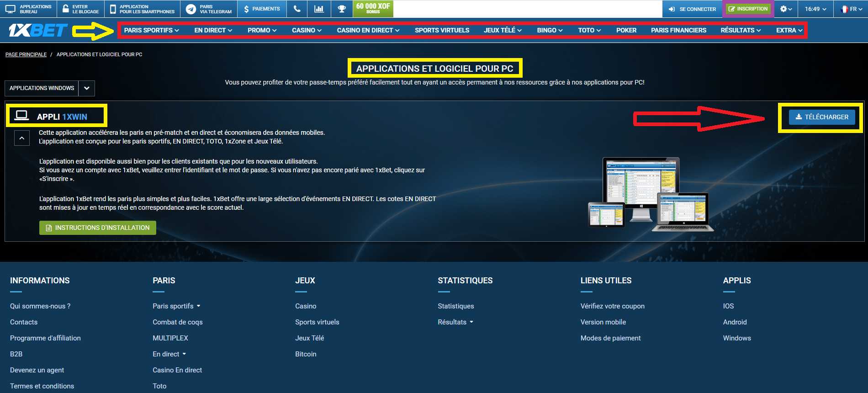Click the laptop icon beside Appli 1xWin
This screenshot has height=393, width=868.
pyautogui.click(x=21, y=116)
